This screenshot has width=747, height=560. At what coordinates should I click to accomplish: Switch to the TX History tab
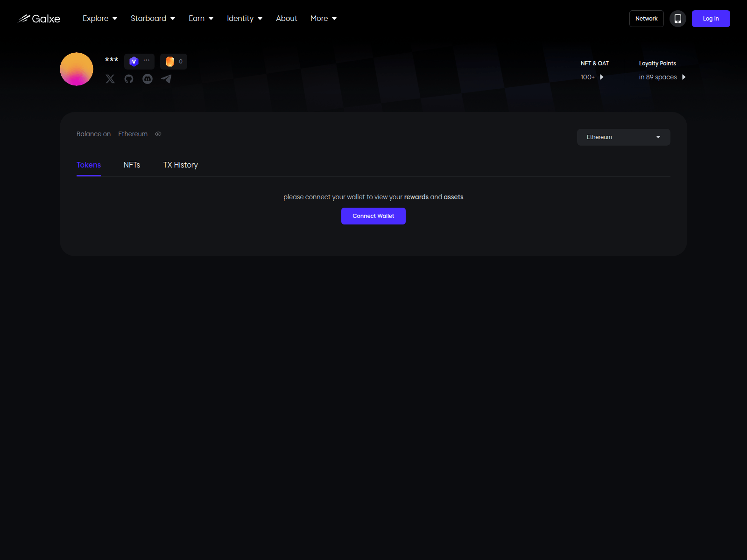tap(181, 165)
